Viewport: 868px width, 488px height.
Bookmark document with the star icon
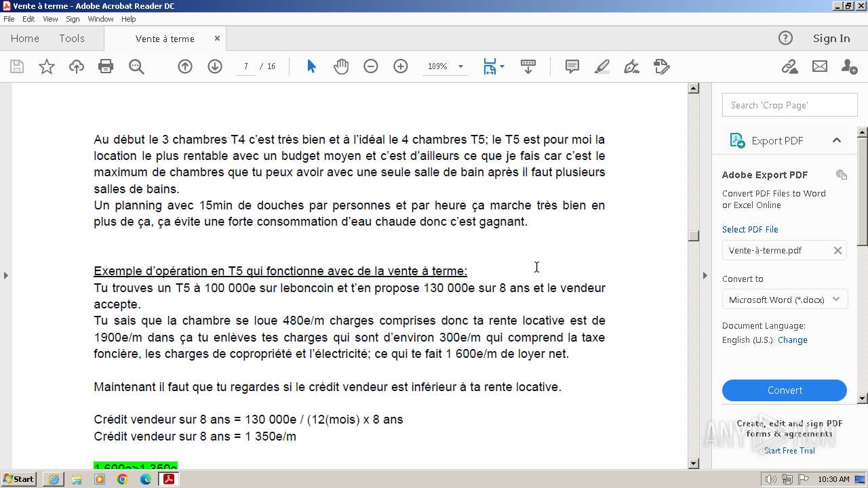pyautogui.click(x=47, y=66)
